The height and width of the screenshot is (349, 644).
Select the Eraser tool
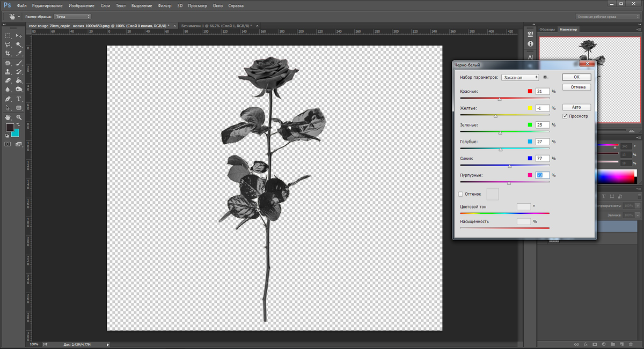tap(8, 80)
